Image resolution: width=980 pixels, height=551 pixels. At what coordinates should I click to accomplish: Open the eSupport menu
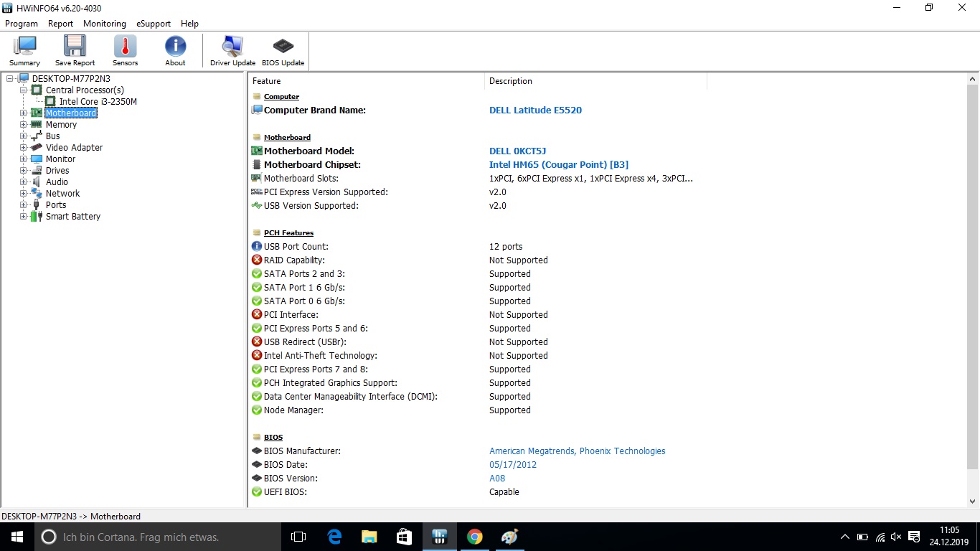click(154, 24)
